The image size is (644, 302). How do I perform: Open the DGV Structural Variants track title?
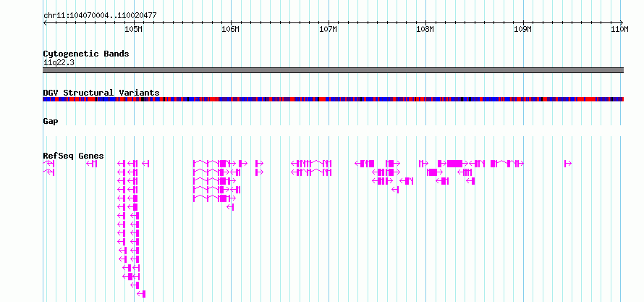click(101, 93)
